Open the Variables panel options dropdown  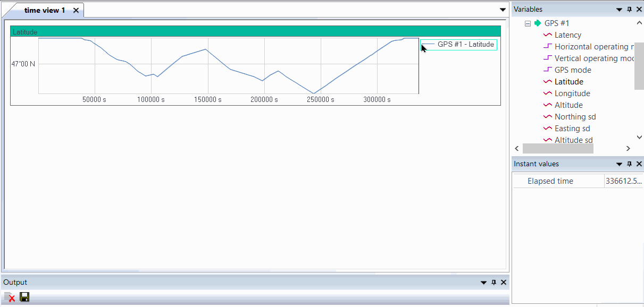pos(619,10)
